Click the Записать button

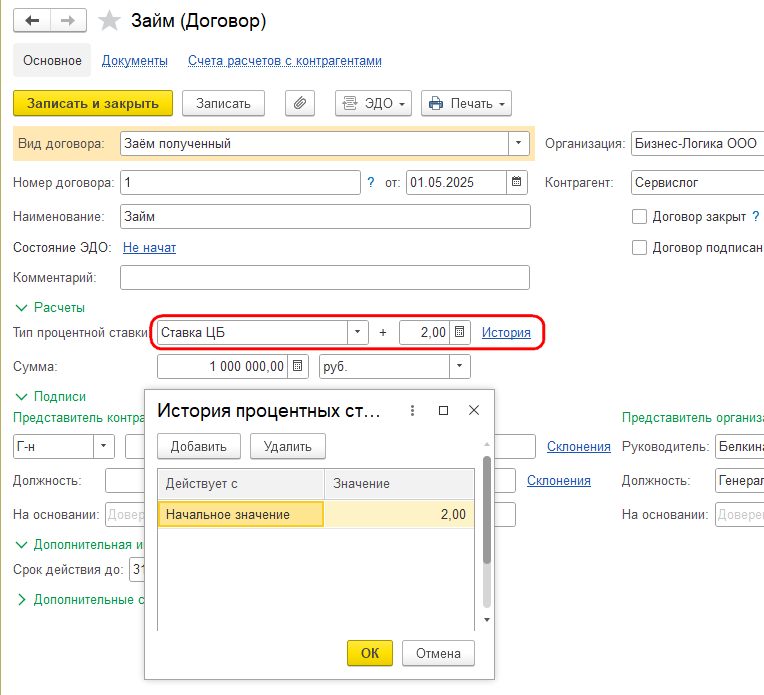click(223, 103)
